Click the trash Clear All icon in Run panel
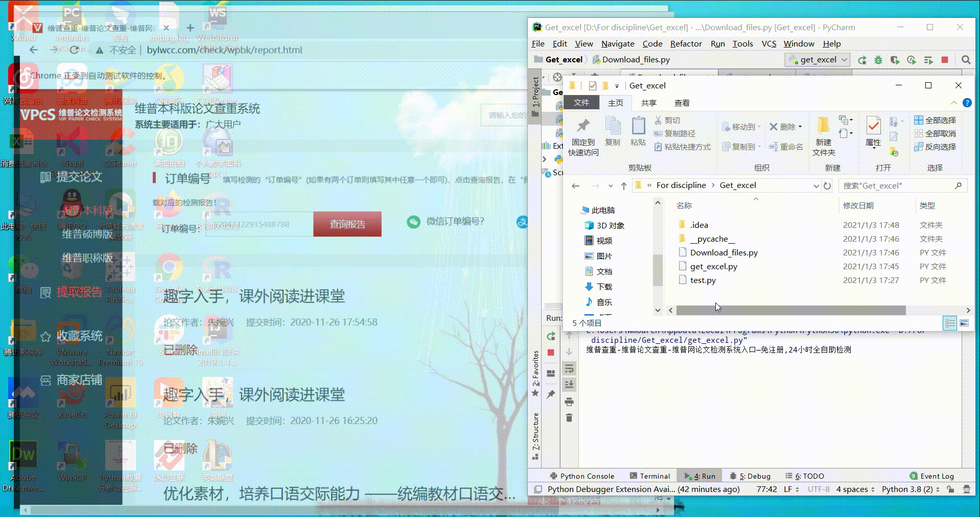 click(x=569, y=418)
